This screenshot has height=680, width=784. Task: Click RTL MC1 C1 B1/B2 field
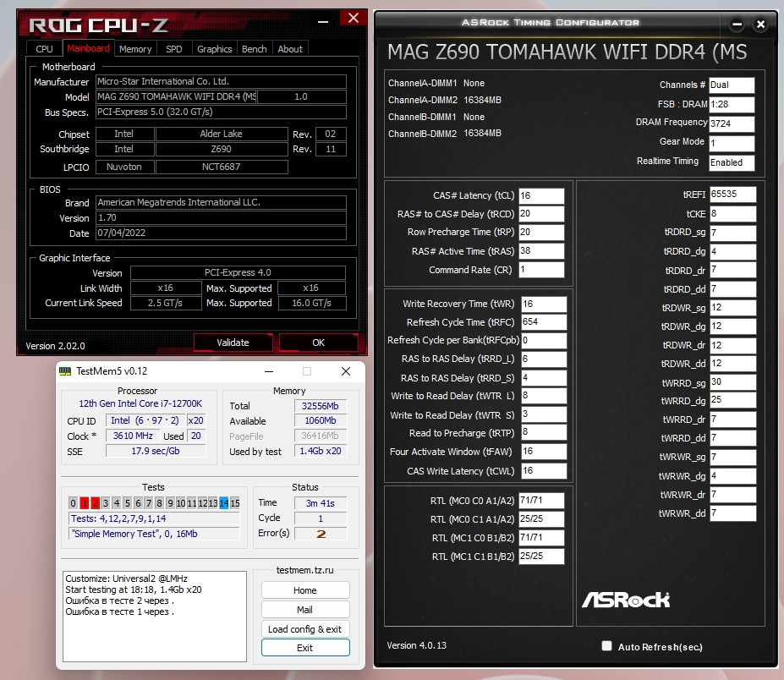[541, 556]
